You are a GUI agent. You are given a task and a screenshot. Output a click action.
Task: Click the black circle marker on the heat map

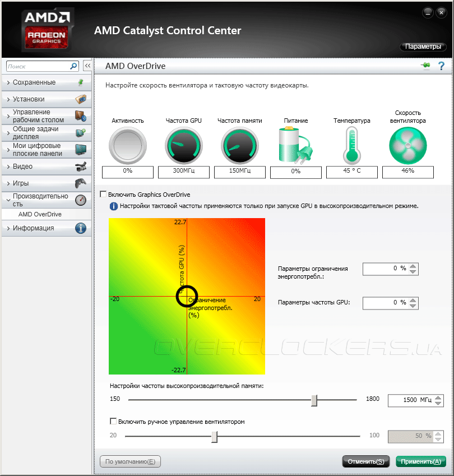click(x=187, y=296)
